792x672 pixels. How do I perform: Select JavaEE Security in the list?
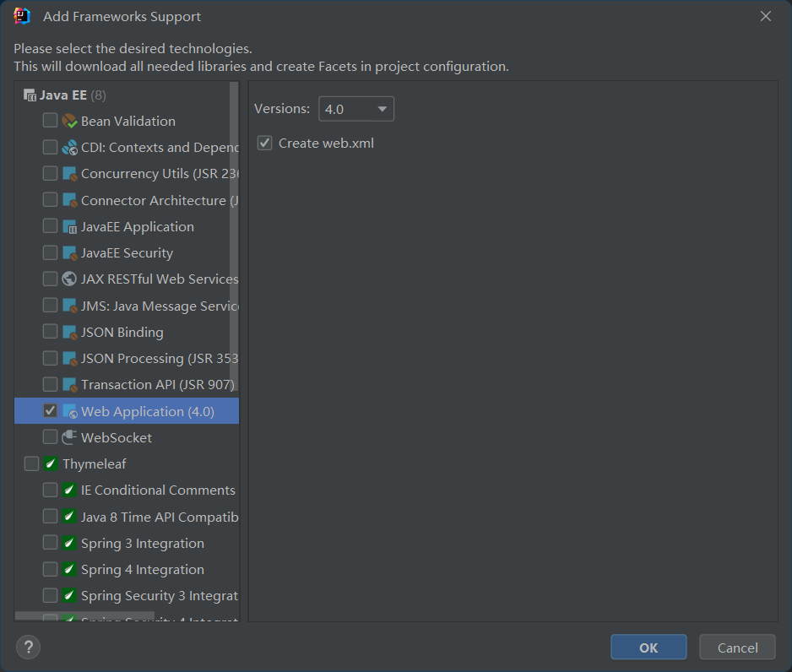click(127, 252)
